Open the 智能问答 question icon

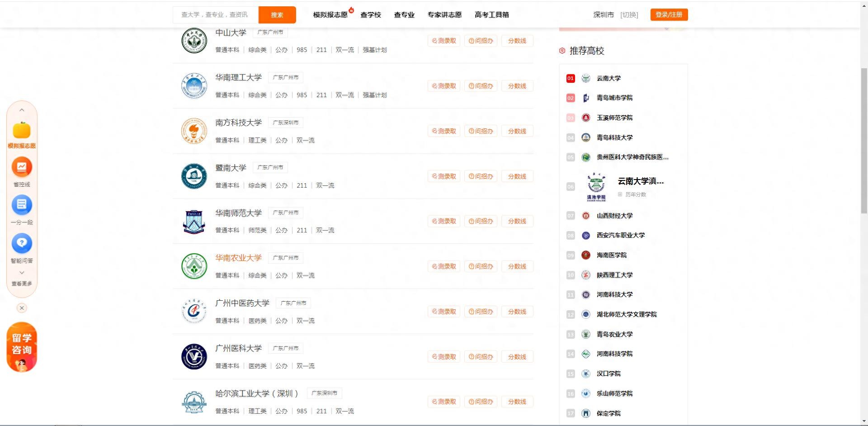click(x=22, y=243)
